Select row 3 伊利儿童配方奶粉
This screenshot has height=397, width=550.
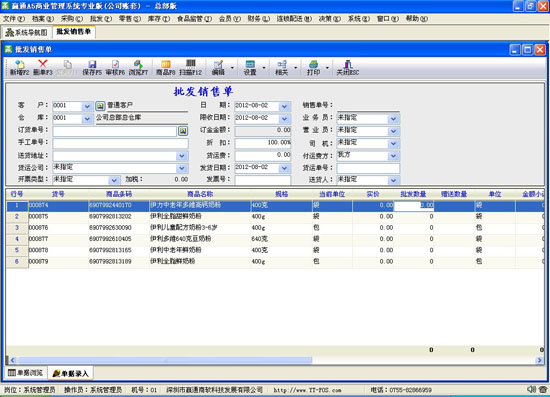[275, 228]
